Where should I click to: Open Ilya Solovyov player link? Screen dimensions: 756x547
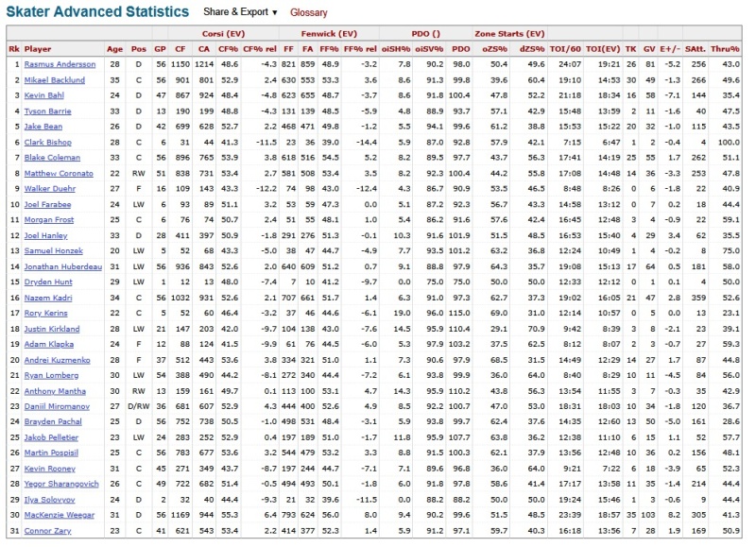click(50, 500)
